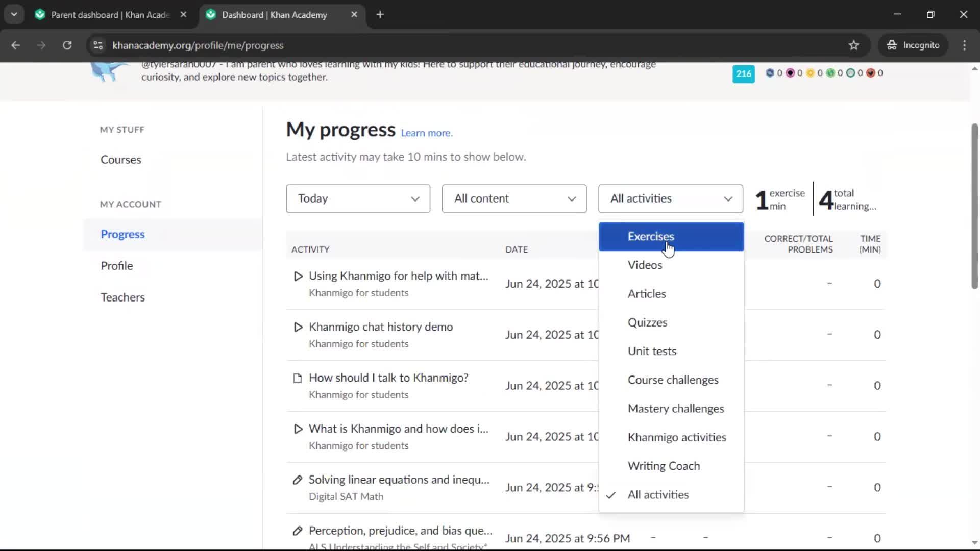
Task: Select Quizzes in the dropdown list
Action: pyautogui.click(x=671, y=322)
